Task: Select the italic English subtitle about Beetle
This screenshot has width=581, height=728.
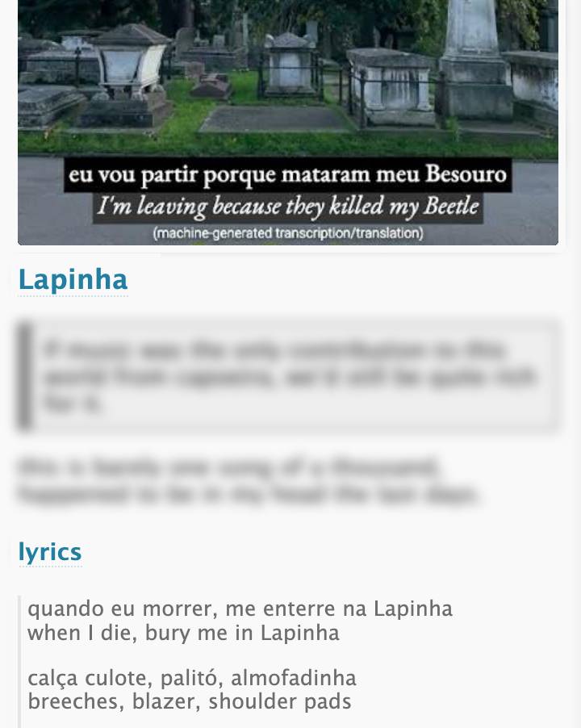Action: (288, 207)
